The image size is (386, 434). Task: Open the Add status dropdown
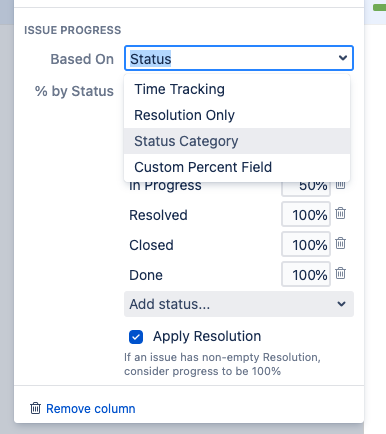[x=239, y=304]
